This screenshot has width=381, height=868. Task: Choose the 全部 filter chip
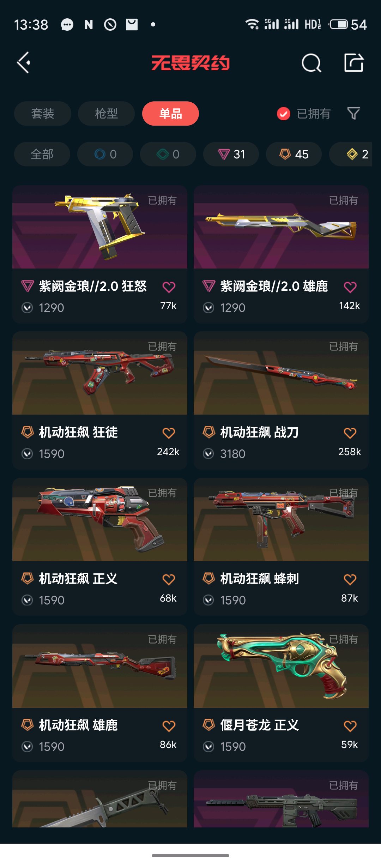pos(42,154)
